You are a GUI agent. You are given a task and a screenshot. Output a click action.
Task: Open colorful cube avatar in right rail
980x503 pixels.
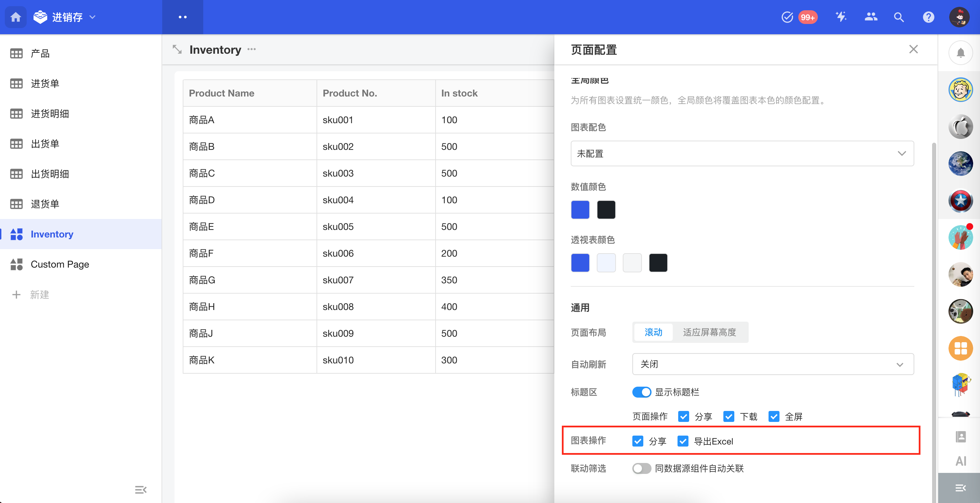(x=960, y=385)
